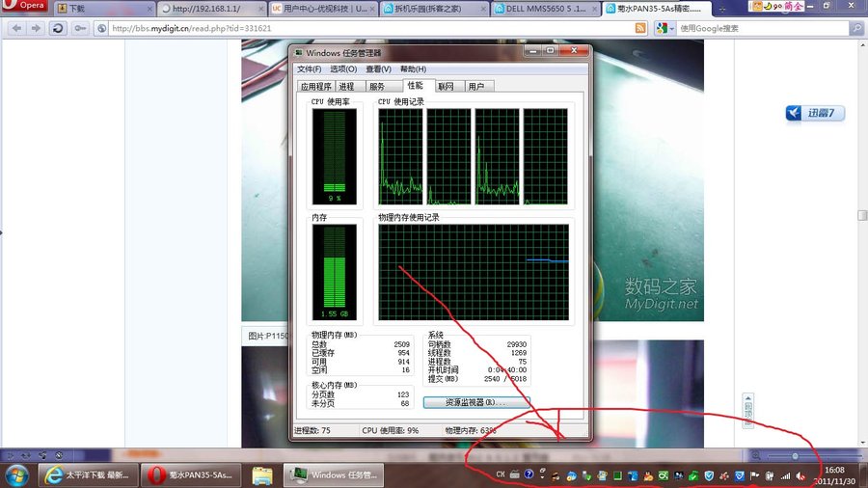Click the 迅雷7 floating download badge
The image size is (868, 488).
pos(816,114)
